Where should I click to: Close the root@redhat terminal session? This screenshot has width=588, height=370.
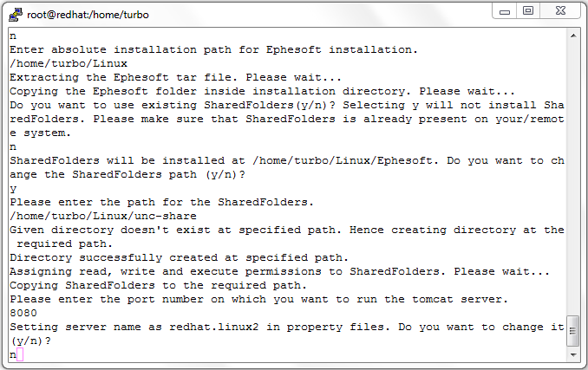pyautogui.click(x=560, y=11)
